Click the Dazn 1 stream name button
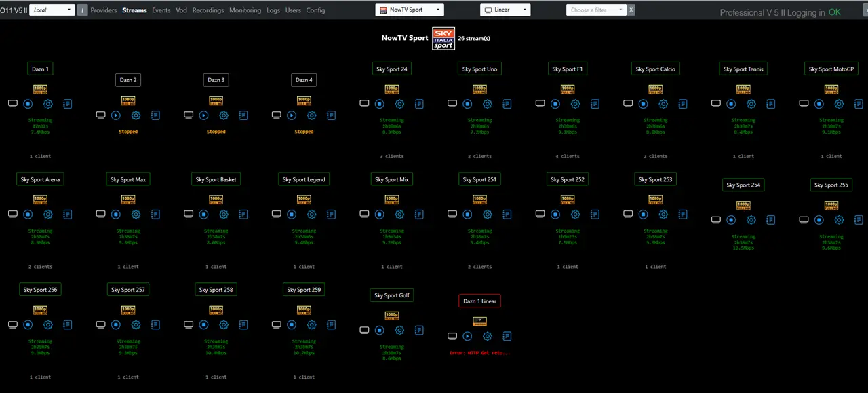The height and width of the screenshot is (393, 868). click(x=40, y=69)
